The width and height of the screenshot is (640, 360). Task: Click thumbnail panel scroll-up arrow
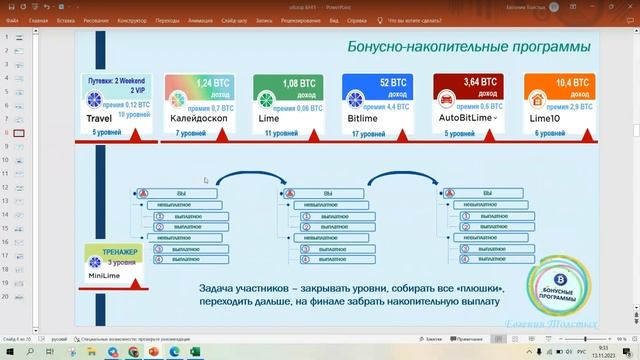pos(36,31)
